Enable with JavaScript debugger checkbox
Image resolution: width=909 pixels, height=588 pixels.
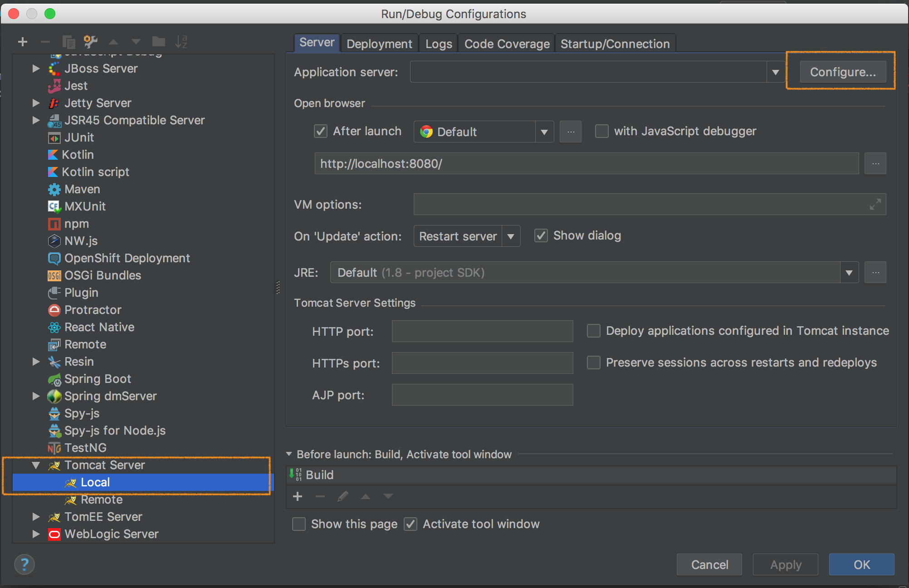tap(602, 131)
